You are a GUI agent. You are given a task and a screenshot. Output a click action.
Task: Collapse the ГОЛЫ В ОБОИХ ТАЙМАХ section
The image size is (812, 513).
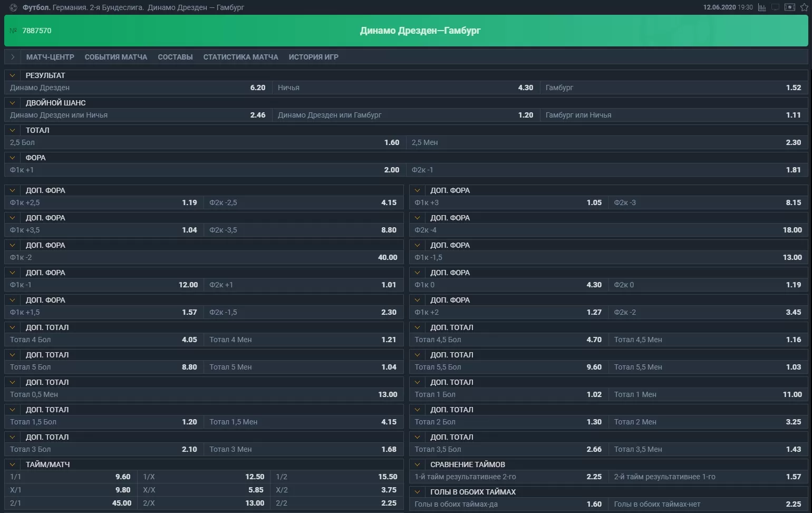[x=417, y=492]
